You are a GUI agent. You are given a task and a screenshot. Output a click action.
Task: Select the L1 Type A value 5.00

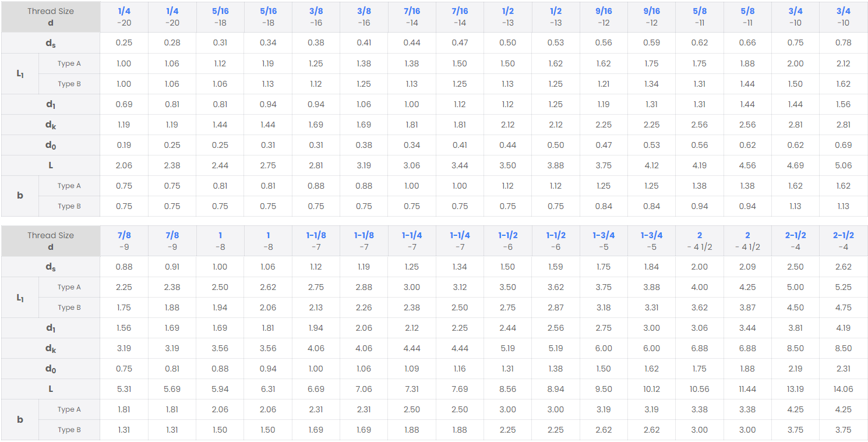[795, 287]
